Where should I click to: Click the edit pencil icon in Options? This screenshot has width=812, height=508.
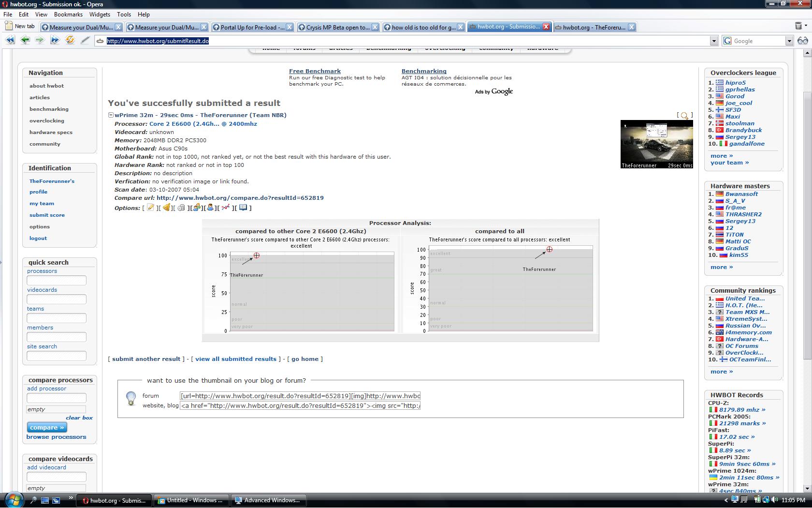[x=150, y=208]
